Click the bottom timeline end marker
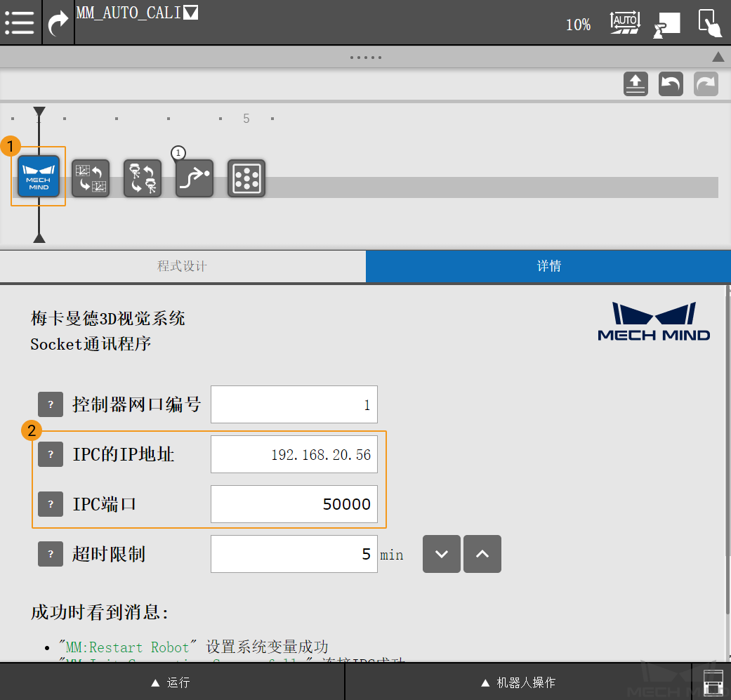The height and width of the screenshot is (700, 731). point(39,238)
